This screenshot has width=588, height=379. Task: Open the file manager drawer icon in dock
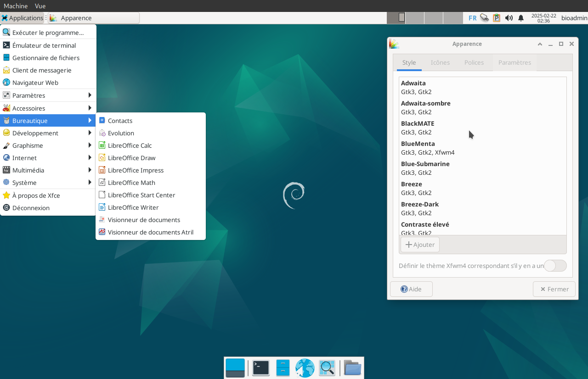click(x=283, y=368)
